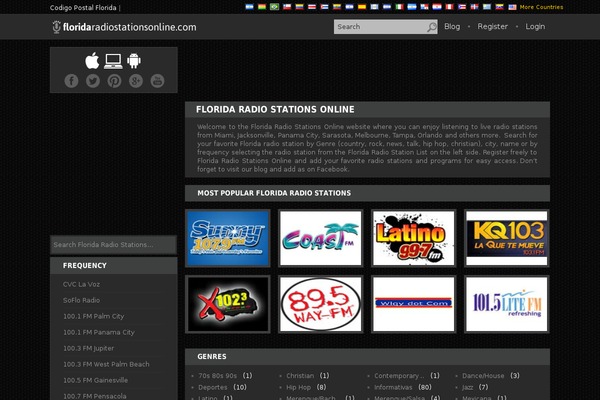Browse the Hip Hop genre
This screenshot has width=600, height=400.
pos(298,387)
